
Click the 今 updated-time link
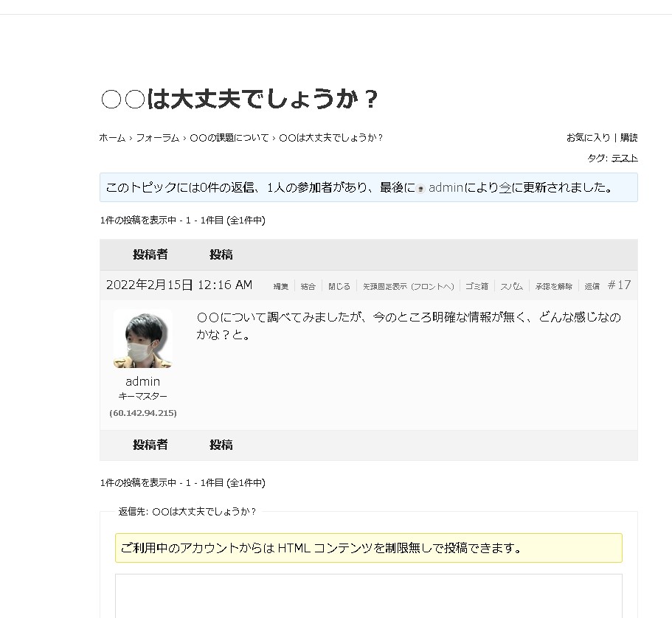(505, 187)
